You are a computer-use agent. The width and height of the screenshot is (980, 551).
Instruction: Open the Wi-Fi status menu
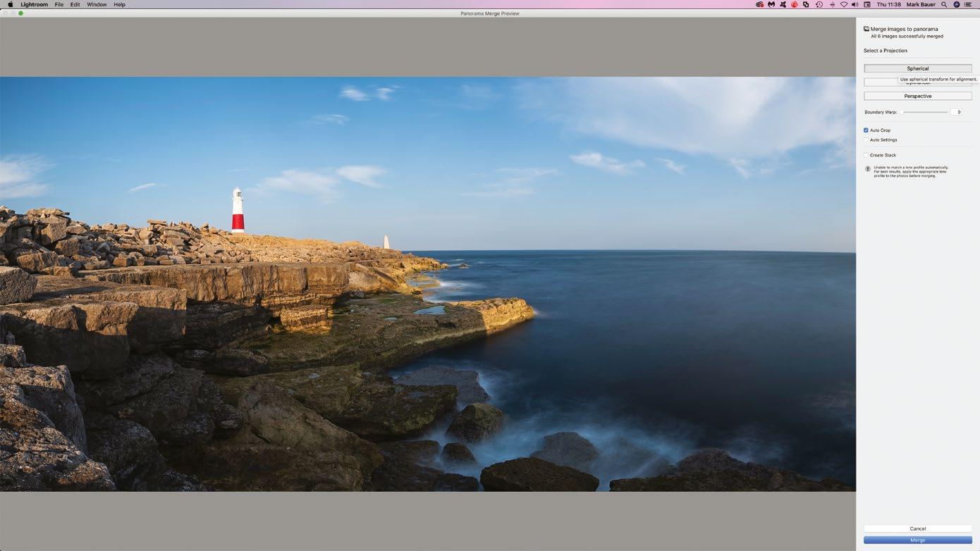pyautogui.click(x=843, y=4)
